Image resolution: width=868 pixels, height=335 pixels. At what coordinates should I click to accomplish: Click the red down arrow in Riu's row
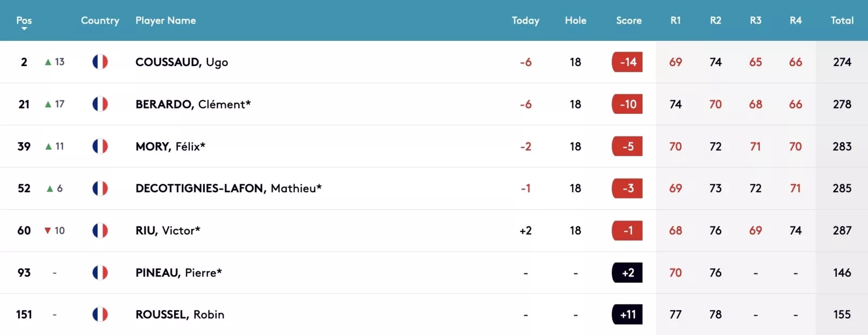click(48, 231)
